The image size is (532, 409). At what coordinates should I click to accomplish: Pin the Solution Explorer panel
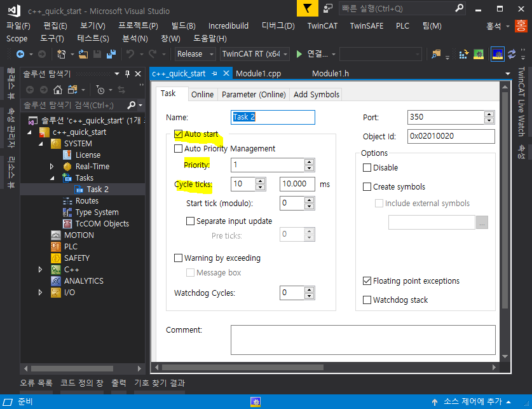[x=127, y=74]
